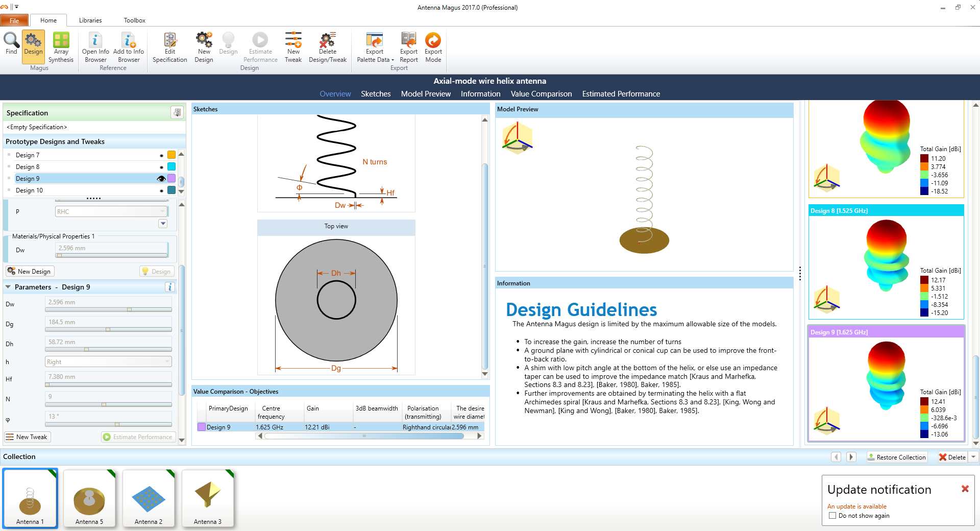Open Edit Specification
This screenshot has width=980, height=531.
[170, 40]
